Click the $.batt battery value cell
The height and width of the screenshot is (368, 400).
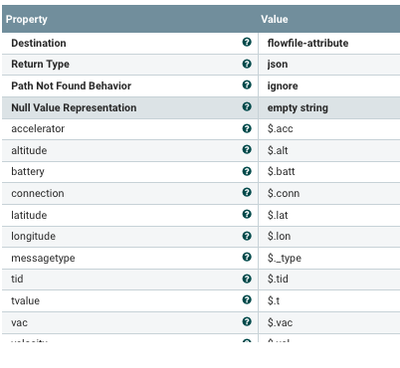point(329,171)
